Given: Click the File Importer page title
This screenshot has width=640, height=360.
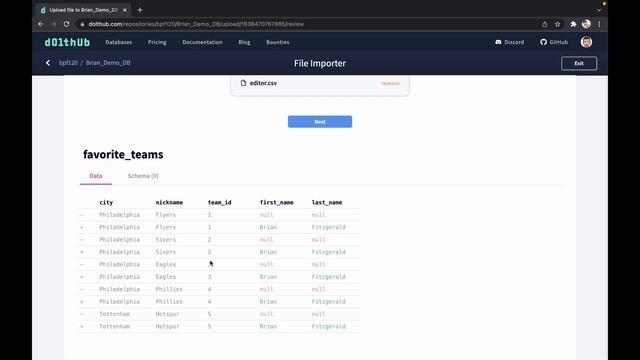Looking at the screenshot, I should pos(320,63).
